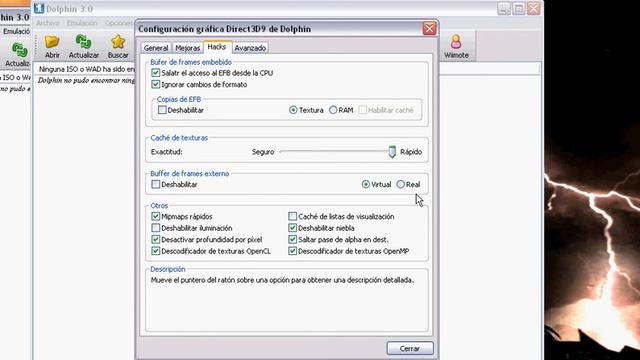Click the Dolphin logo in the title bar

coord(39,8)
